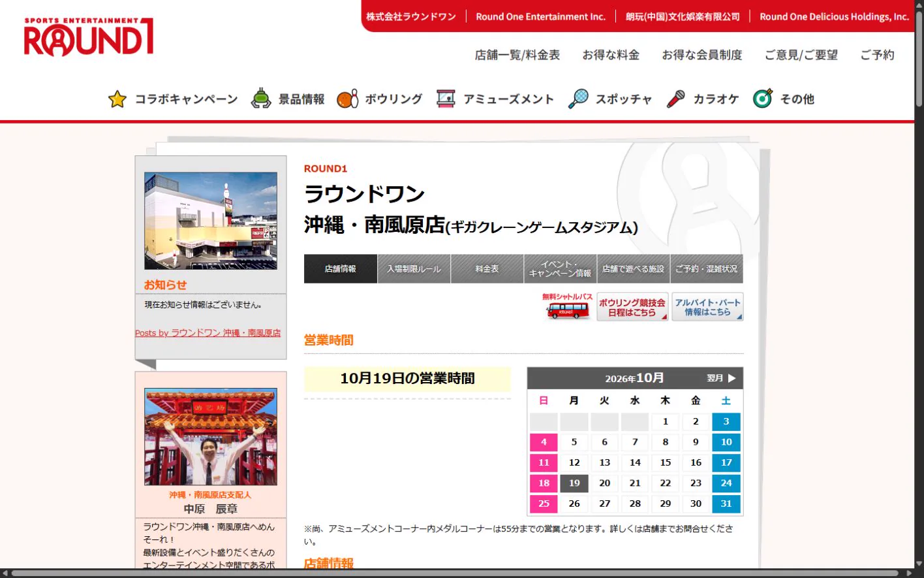Image resolution: width=924 pixels, height=578 pixels.
Task: Click the star icon beside コラボキャンペーン
Action: click(117, 99)
